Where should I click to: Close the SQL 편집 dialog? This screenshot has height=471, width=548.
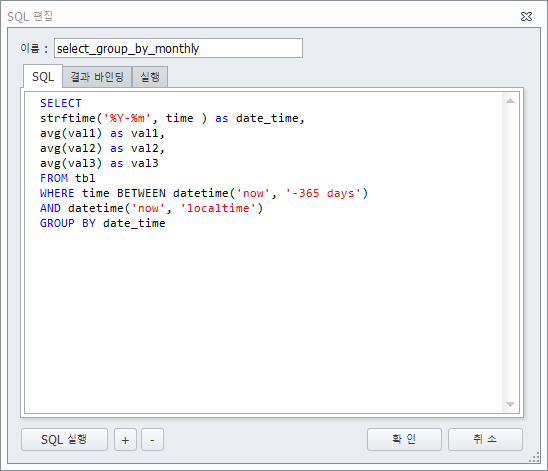526,16
